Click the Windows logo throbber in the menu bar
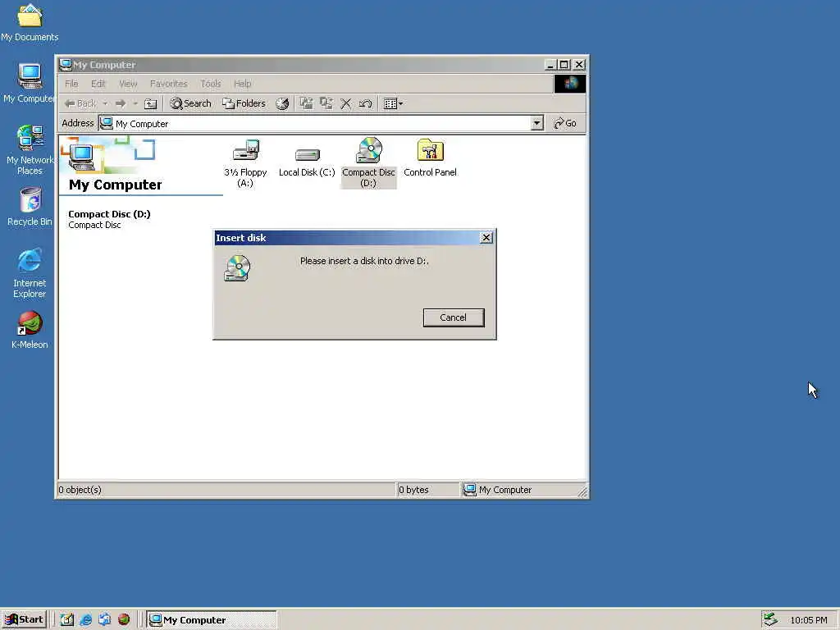Image resolution: width=840 pixels, height=630 pixels. coord(569,84)
